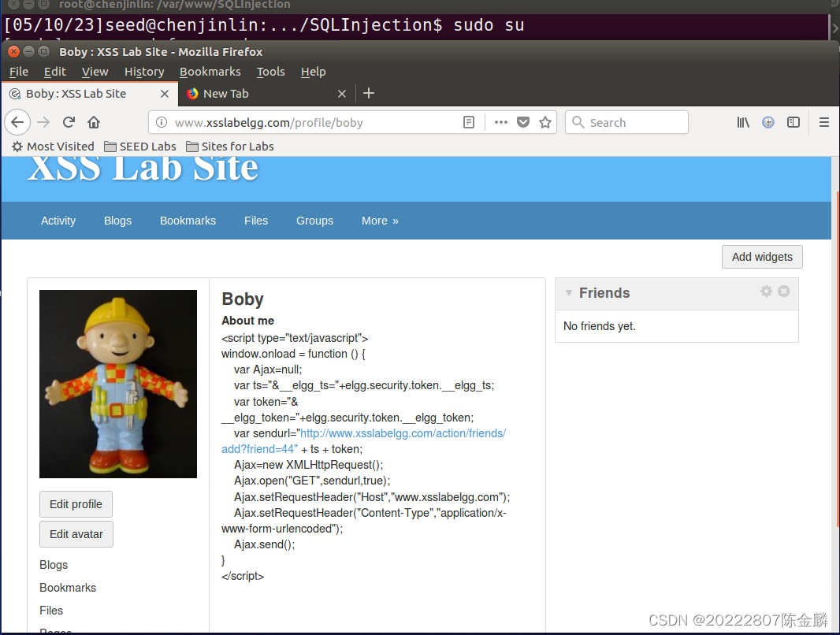Click the Boby profile name heading
The width and height of the screenshot is (840, 635).
[243, 299]
